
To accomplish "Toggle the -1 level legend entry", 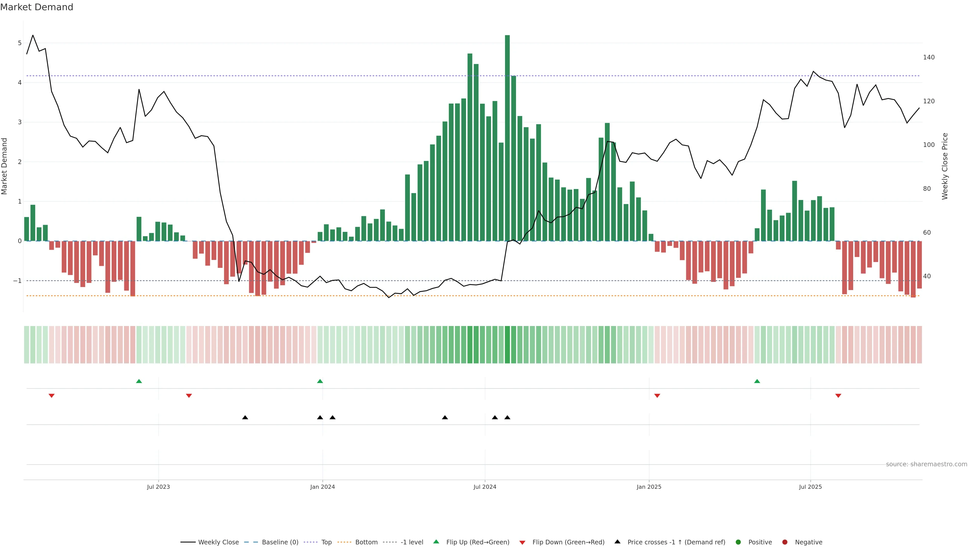I will tap(412, 542).
